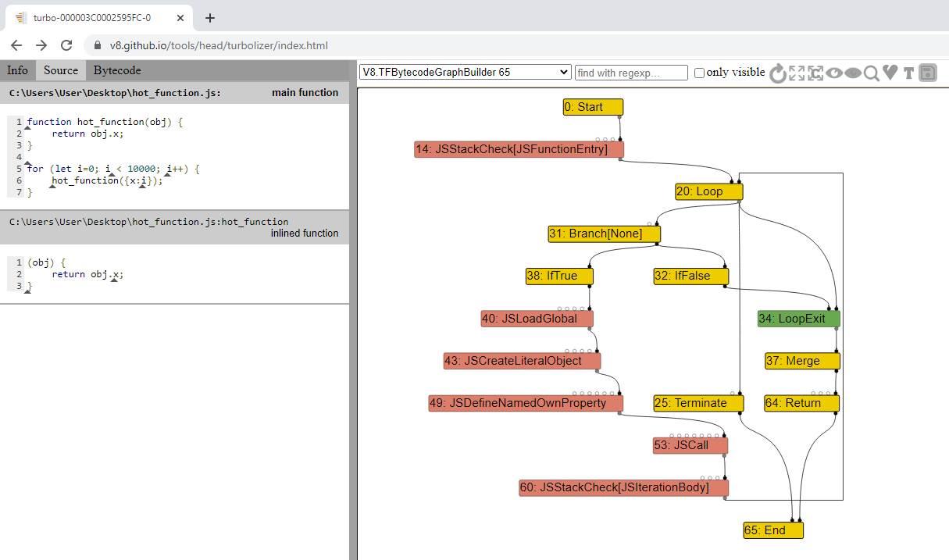This screenshot has width=949, height=560.
Task: Click the show-all-nodes expand arrows icon
Action: [797, 73]
